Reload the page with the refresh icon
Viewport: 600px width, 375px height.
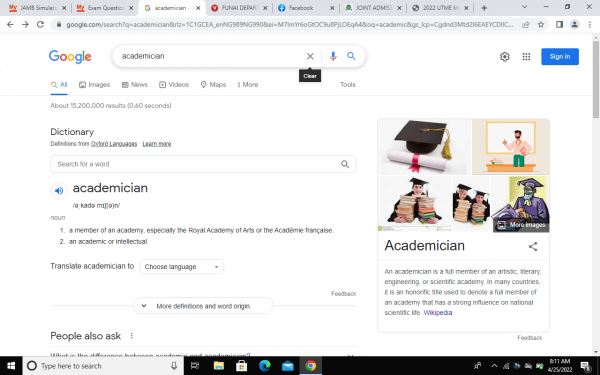coord(40,24)
